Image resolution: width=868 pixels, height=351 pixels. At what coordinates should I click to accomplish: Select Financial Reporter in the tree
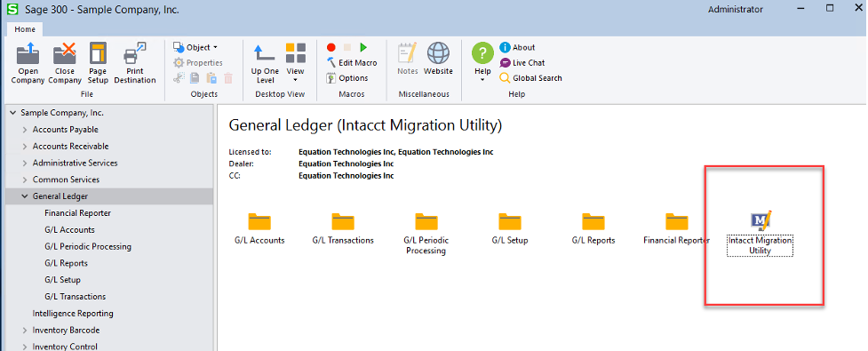pyautogui.click(x=78, y=213)
